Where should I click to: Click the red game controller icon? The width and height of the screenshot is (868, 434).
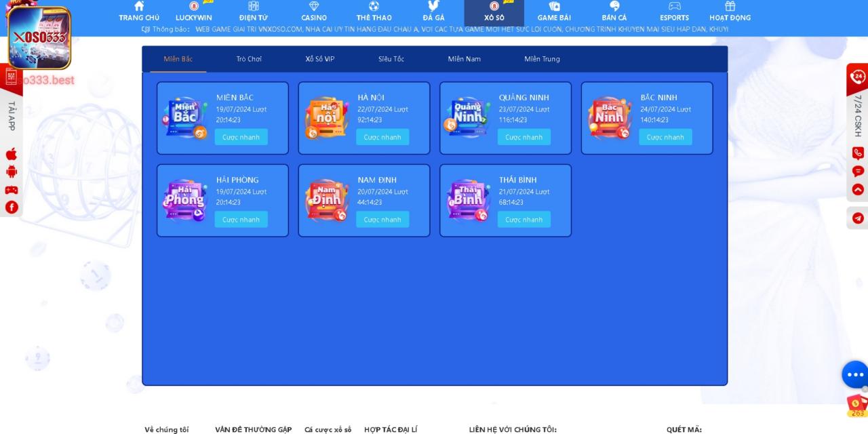(12, 190)
